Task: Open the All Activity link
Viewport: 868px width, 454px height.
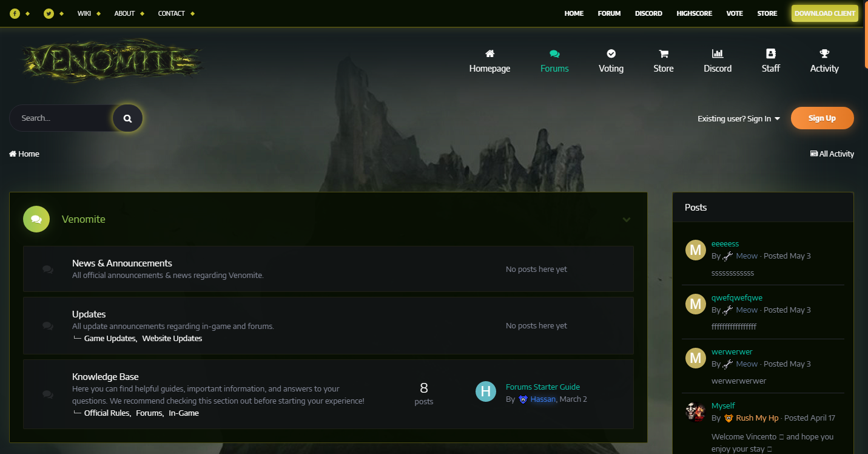Action: pos(832,154)
